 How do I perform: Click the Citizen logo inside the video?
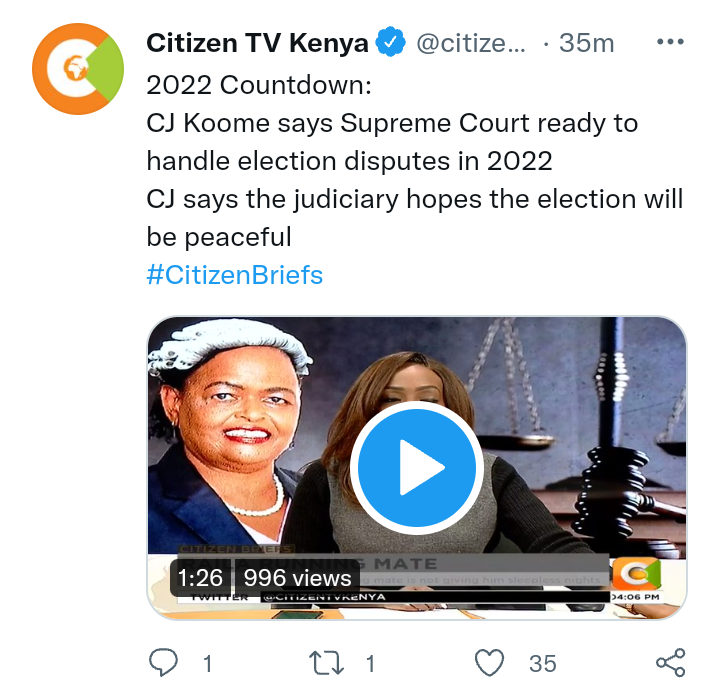pos(637,573)
